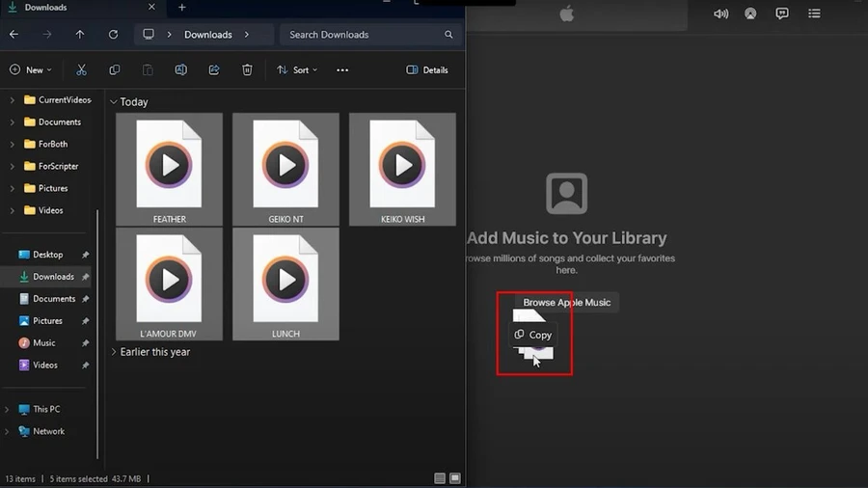Click the This PC monitor breadcrumb icon
Image resolution: width=868 pixels, height=488 pixels.
[149, 35]
